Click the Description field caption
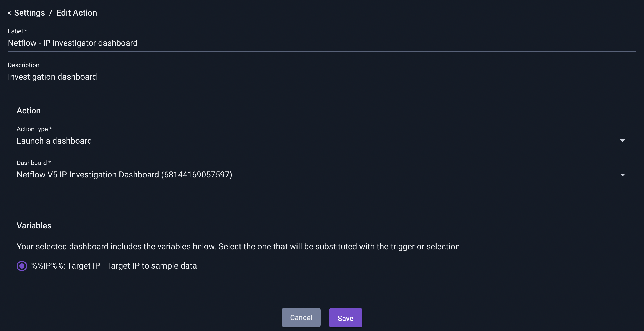This screenshot has width=644, height=331. point(24,65)
